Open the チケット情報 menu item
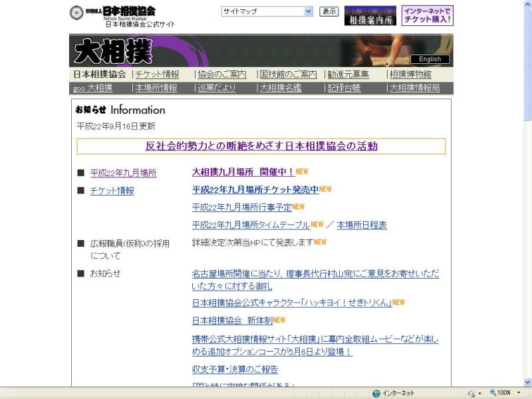This screenshot has width=532, height=399. click(x=157, y=74)
